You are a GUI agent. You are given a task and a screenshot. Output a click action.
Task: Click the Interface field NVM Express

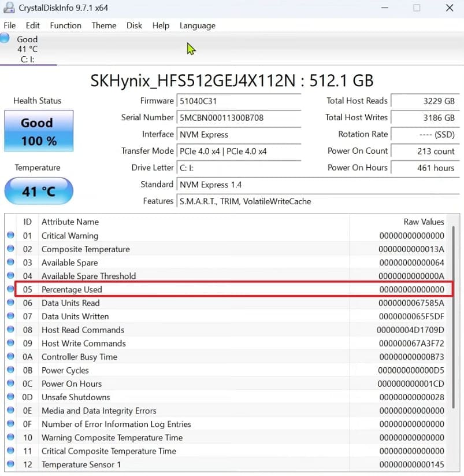pyautogui.click(x=239, y=135)
